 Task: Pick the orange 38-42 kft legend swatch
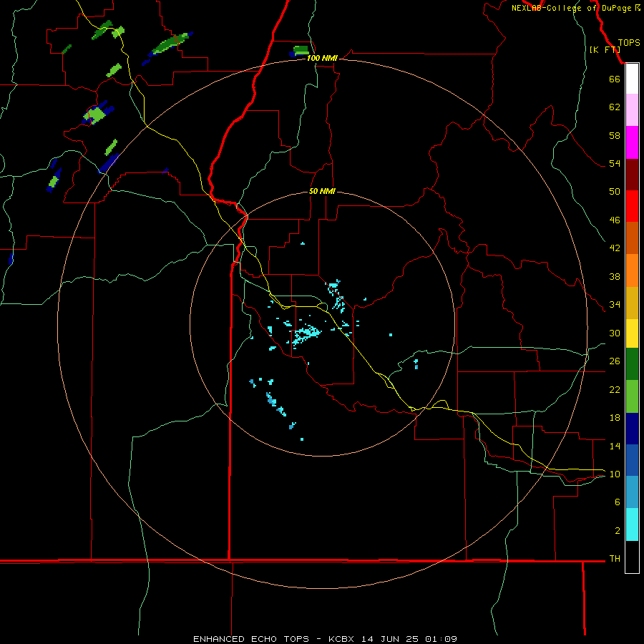click(632, 270)
